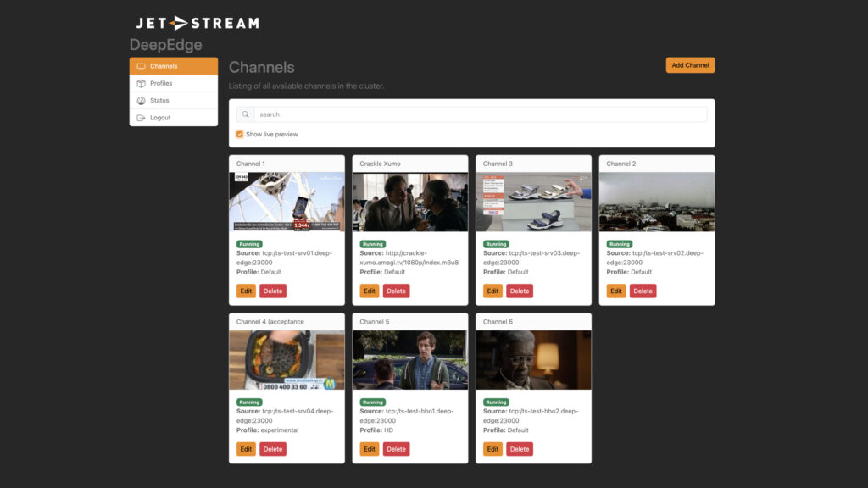
Task: Click the Running status badge on Channel 4
Action: point(249,402)
